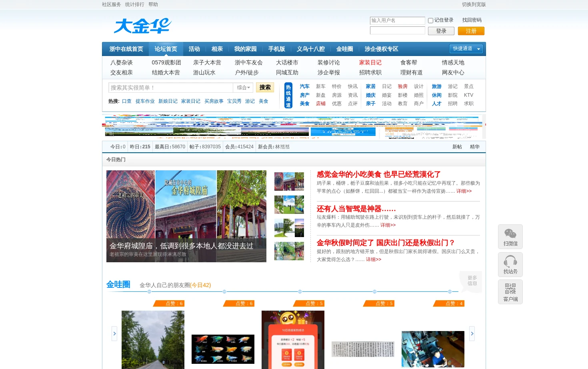Expand the 快捷通道 dropdown
Image resolution: width=588 pixels, height=369 pixels.
pos(466,49)
